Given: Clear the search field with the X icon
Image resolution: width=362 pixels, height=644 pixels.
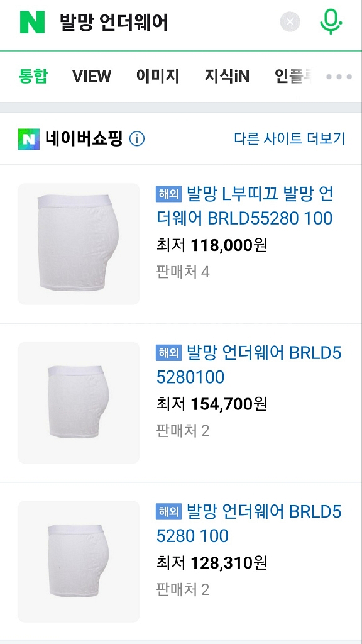Looking at the screenshot, I should [x=290, y=21].
